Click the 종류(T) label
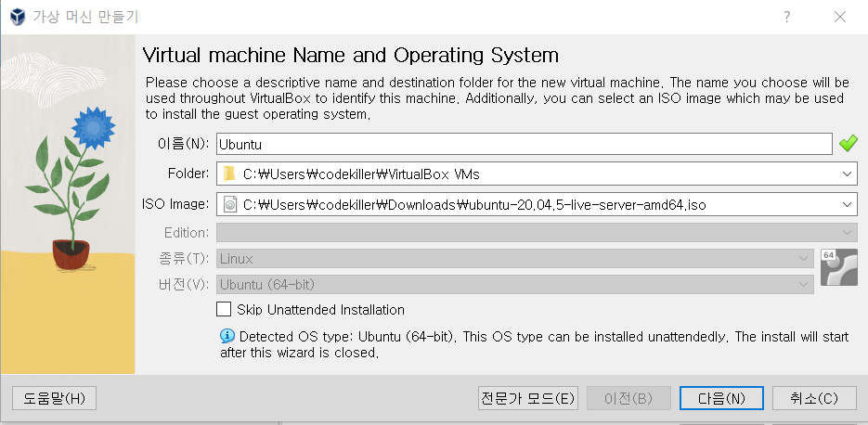Image resolution: width=868 pixels, height=425 pixels. pos(183,258)
